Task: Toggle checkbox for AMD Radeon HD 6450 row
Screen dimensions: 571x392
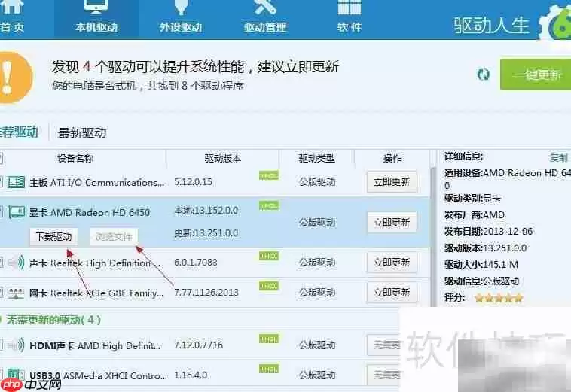Action: click(x=1, y=212)
